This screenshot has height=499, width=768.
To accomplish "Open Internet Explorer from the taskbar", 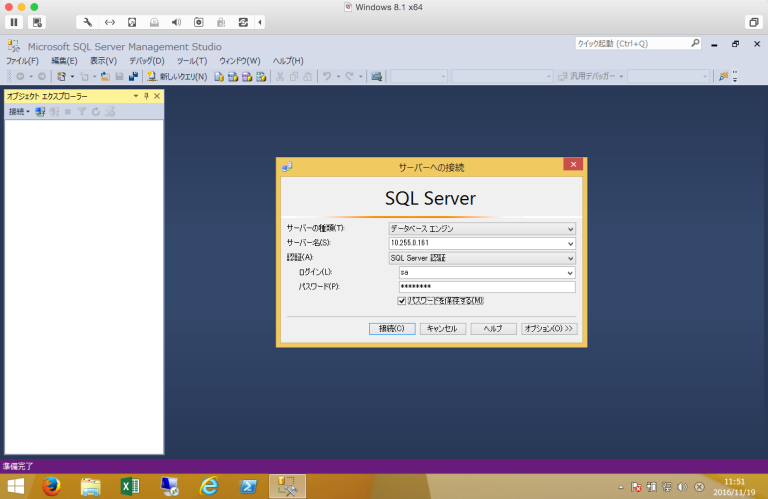I will [209, 486].
